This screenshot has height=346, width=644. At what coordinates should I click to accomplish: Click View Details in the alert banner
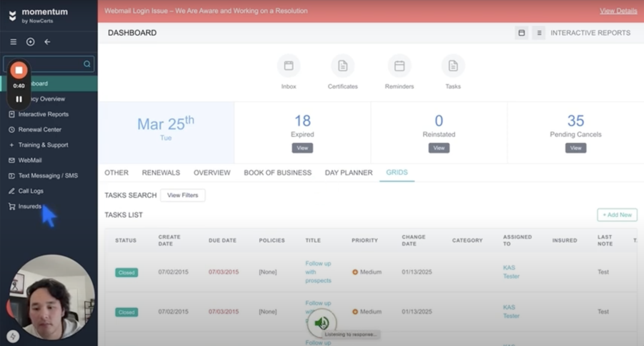click(x=618, y=11)
